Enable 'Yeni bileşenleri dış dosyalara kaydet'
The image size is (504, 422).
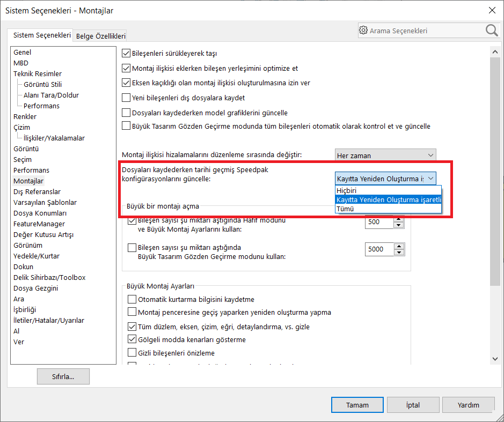(x=127, y=98)
